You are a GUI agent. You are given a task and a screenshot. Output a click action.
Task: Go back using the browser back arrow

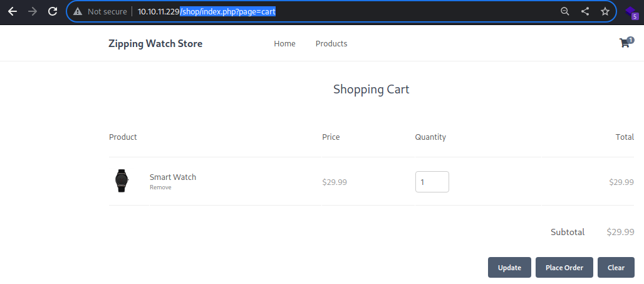tap(13, 11)
